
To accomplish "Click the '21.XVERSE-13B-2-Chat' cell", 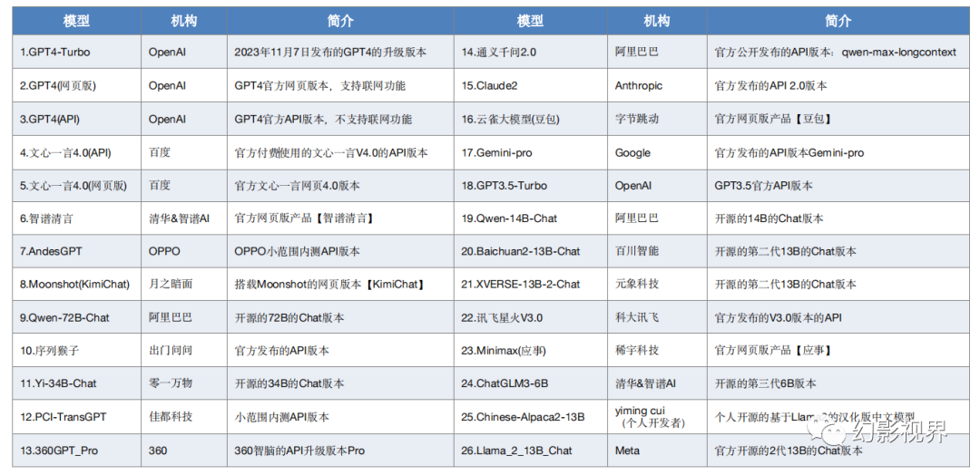I will [531, 285].
